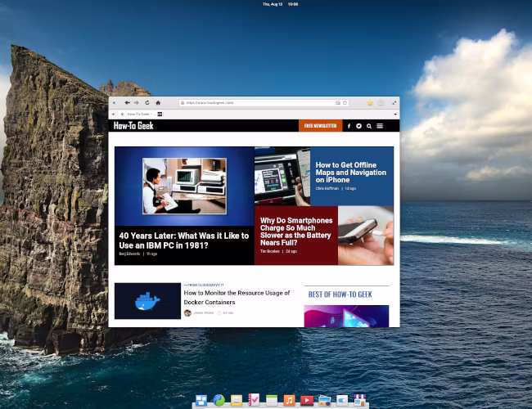
Task: Click the Docker whale thumbnail
Action: pos(147,301)
